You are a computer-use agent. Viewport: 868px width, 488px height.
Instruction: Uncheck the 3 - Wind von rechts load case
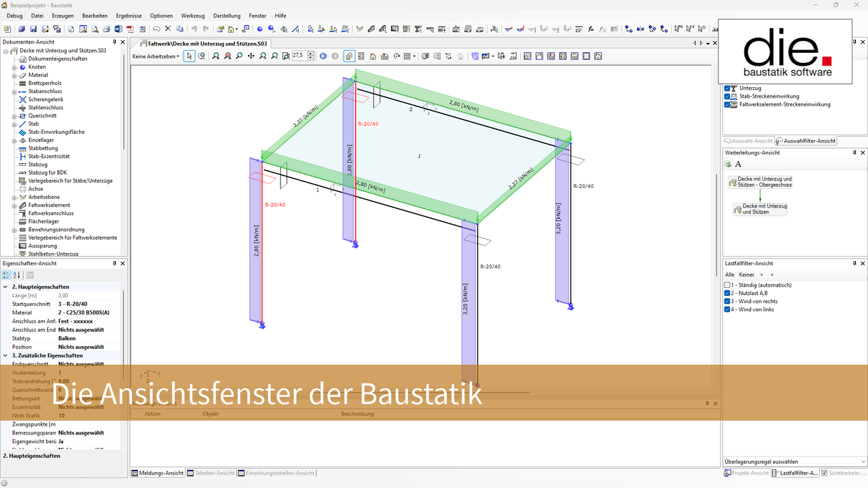pos(727,301)
